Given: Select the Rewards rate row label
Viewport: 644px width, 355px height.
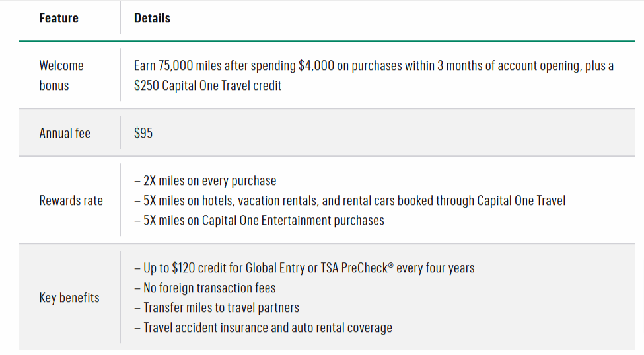Looking at the screenshot, I should coord(71,200).
